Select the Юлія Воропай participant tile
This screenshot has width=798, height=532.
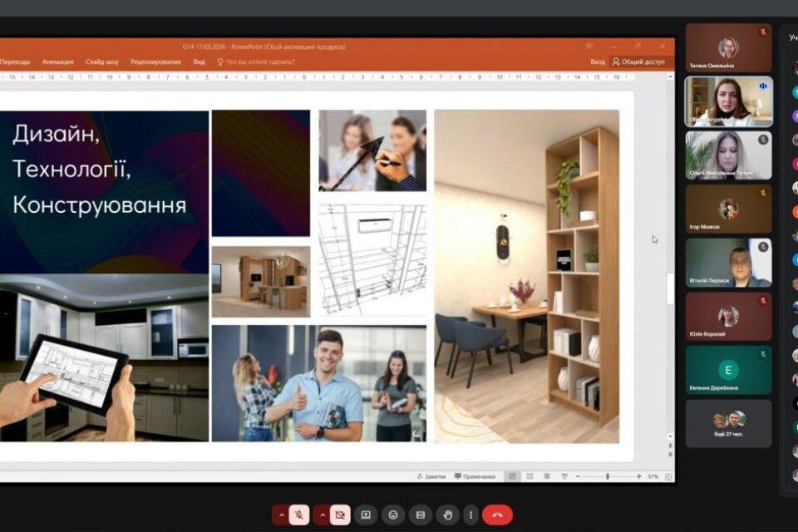point(728,316)
